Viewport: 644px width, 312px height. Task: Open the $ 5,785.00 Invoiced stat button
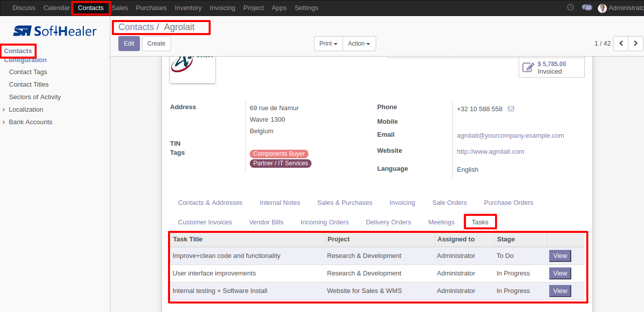(552, 68)
